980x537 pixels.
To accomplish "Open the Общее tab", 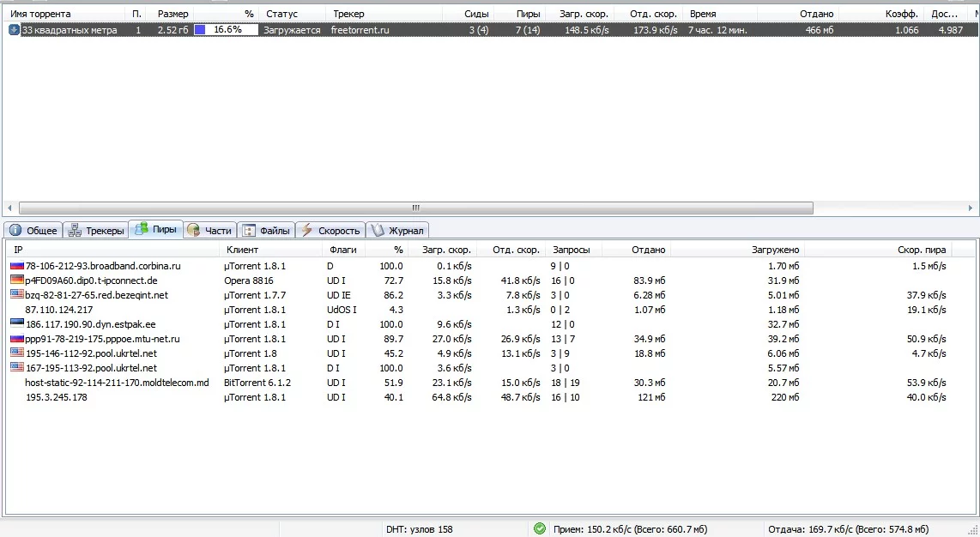I will tap(33, 231).
